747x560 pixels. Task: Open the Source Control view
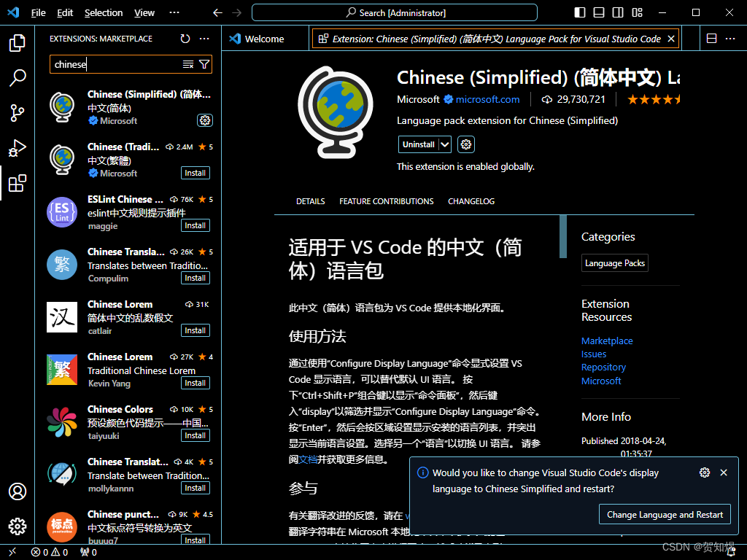(18, 113)
